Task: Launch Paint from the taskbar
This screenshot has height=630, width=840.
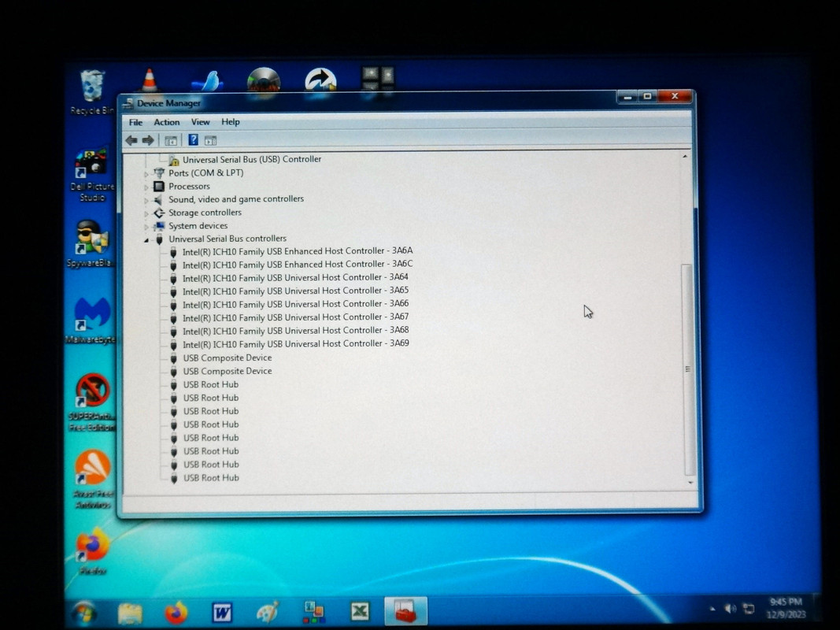Action: (x=268, y=613)
